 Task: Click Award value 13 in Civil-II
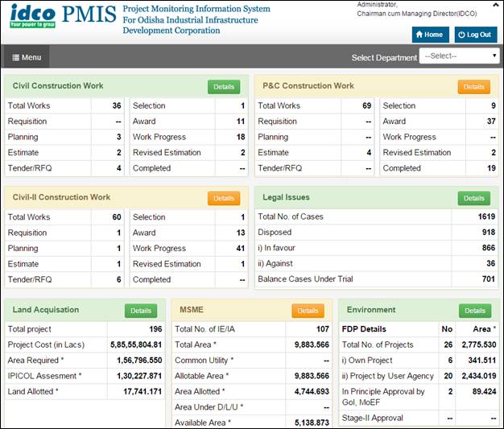point(241,233)
